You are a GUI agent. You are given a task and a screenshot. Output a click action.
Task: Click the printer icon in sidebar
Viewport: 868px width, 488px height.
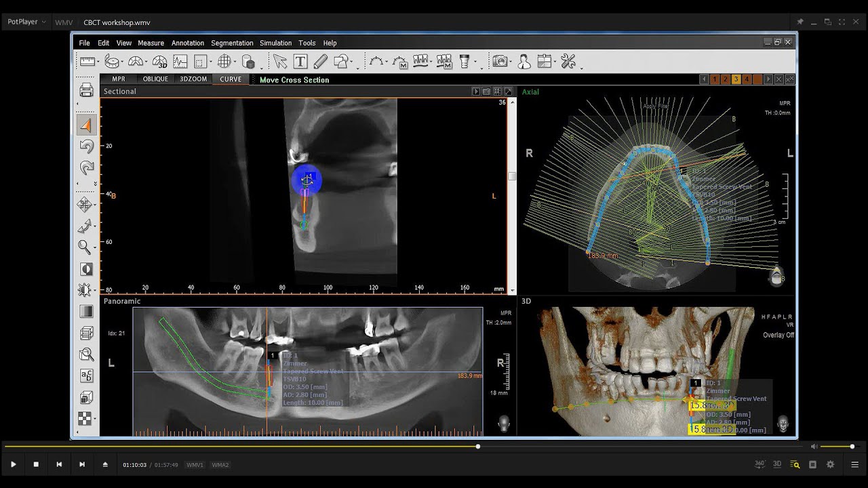click(x=86, y=90)
